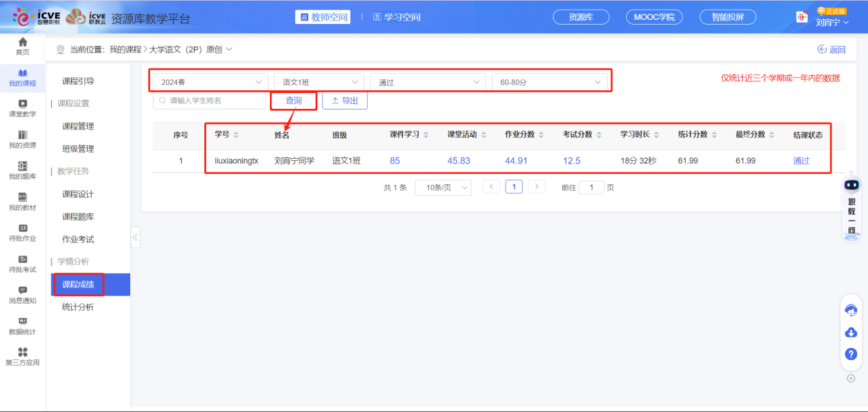Click the 查询 query button
The width and height of the screenshot is (868, 412).
click(x=293, y=100)
